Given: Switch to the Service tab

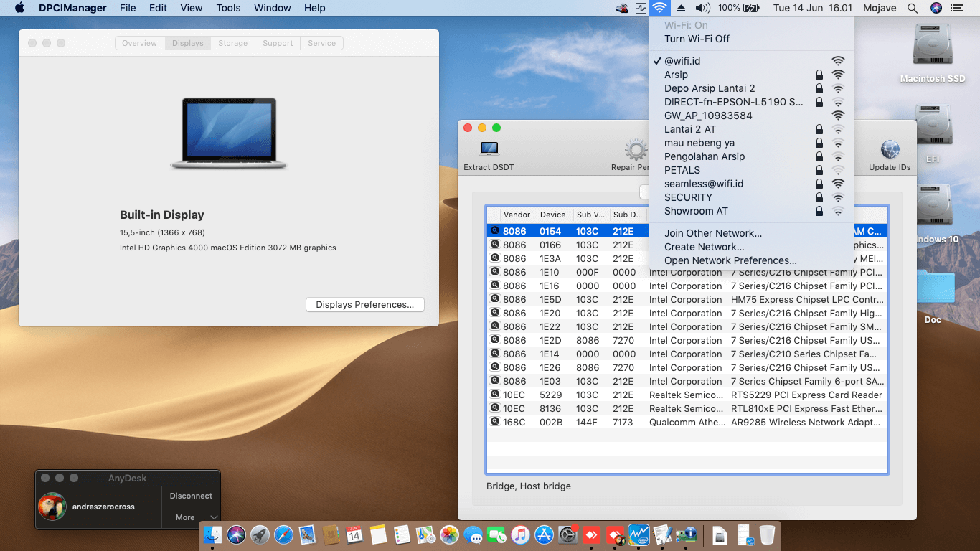Looking at the screenshot, I should pos(321,43).
